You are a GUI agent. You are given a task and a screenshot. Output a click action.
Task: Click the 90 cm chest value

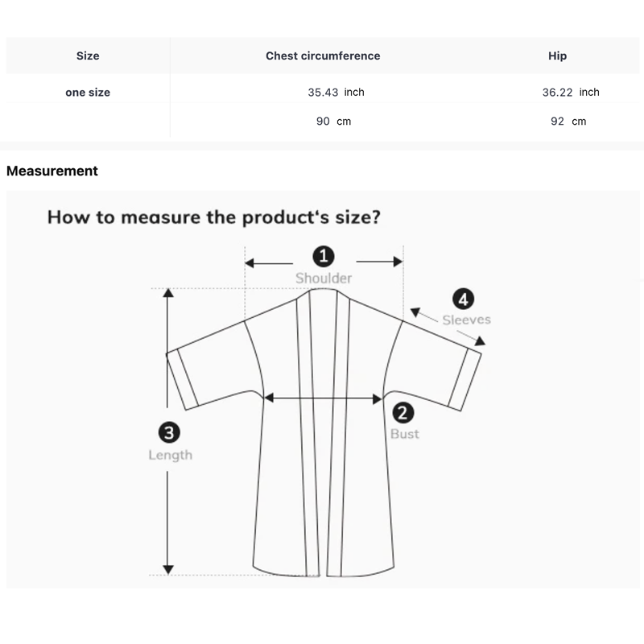click(x=333, y=122)
